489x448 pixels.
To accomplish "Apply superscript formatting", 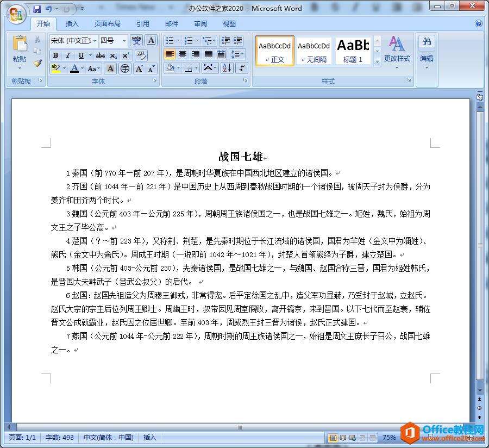I will pyautogui.click(x=126, y=55).
